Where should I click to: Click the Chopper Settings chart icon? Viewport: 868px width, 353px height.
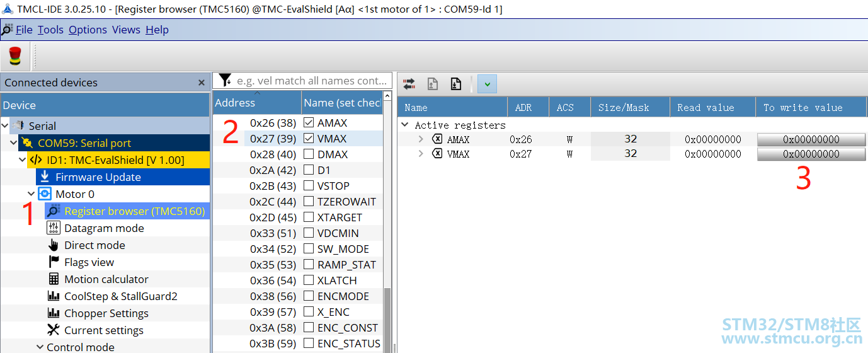click(x=54, y=313)
